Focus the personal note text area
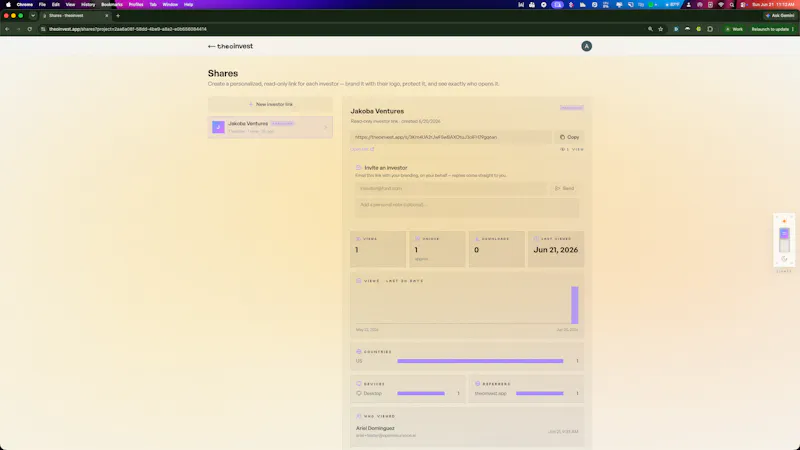 (x=467, y=208)
